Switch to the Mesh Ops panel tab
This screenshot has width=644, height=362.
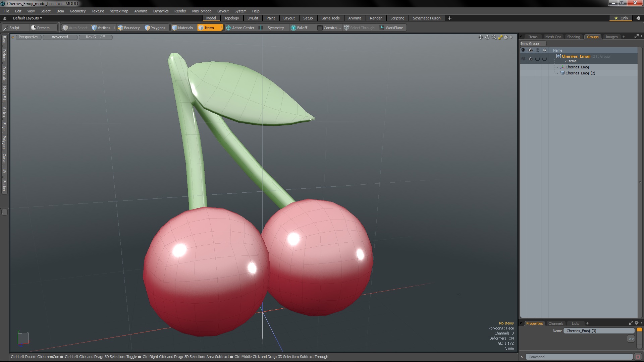point(553,37)
